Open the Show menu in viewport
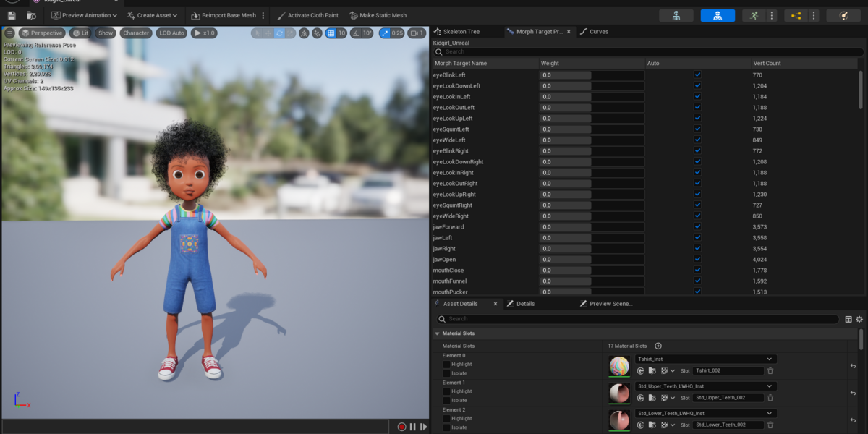868x434 pixels. coord(106,33)
